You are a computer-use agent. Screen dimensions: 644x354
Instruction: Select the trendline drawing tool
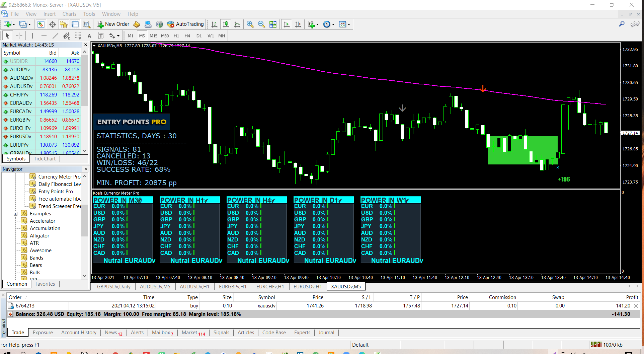click(55, 36)
